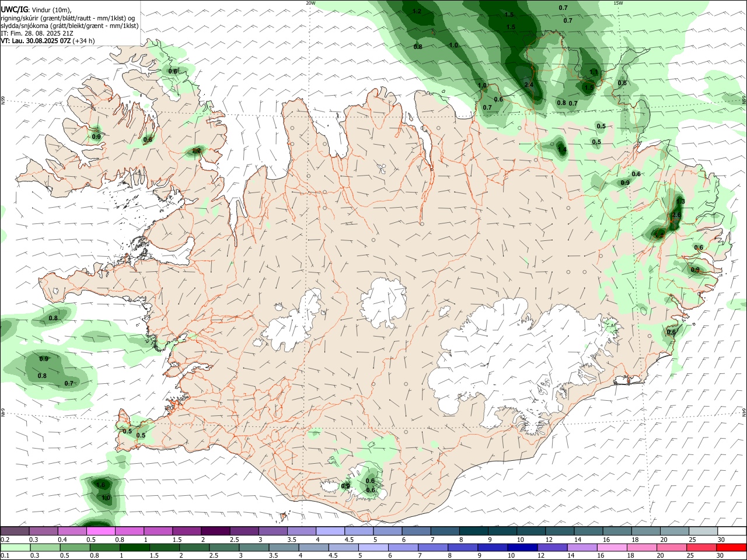Select purple swatch above lower-row '12' label
This screenshot has height=560, width=747.
click(552, 548)
